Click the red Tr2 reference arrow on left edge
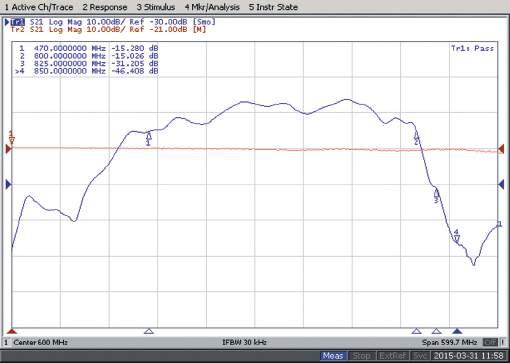 tap(9, 149)
